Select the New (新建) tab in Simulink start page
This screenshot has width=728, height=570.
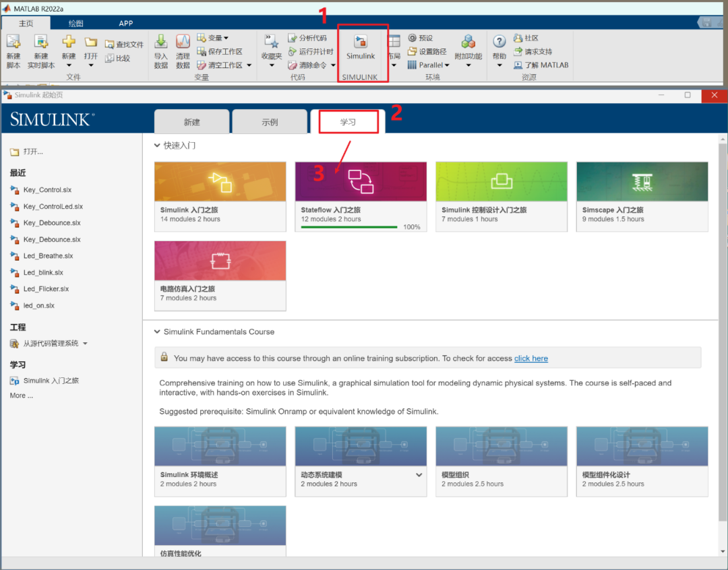click(x=191, y=121)
